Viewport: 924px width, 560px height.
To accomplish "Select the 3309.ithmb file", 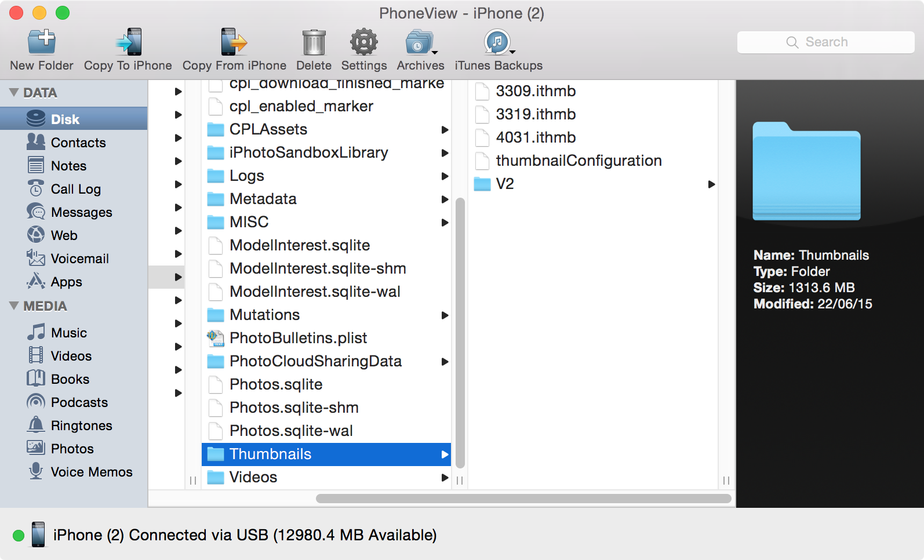I will [593, 92].
